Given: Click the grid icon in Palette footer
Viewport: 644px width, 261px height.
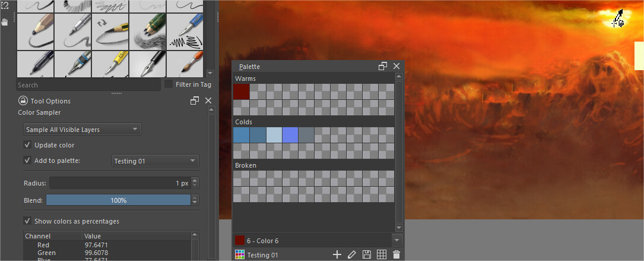Looking at the screenshot, I should click(382, 254).
